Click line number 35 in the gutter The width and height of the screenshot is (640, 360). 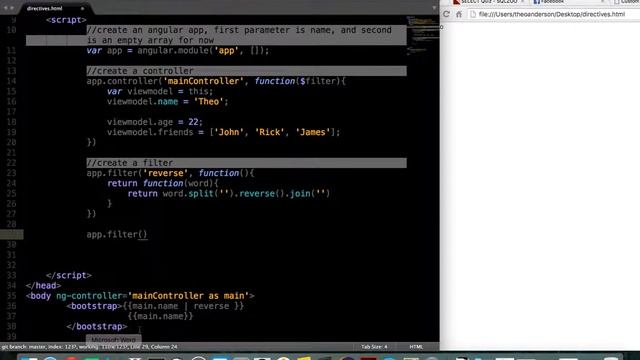11,296
